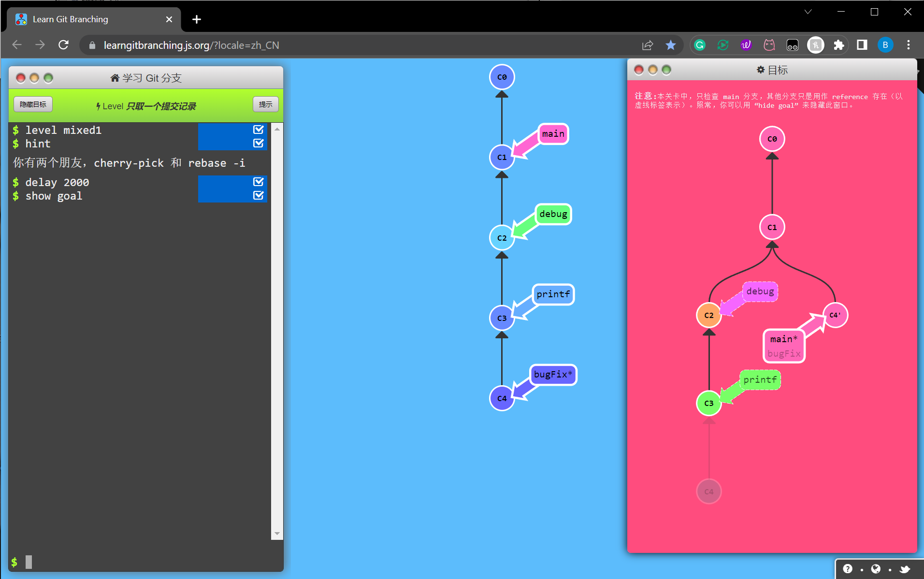924x579 pixels.
Task: Click red close dot on goal window
Action: point(639,70)
